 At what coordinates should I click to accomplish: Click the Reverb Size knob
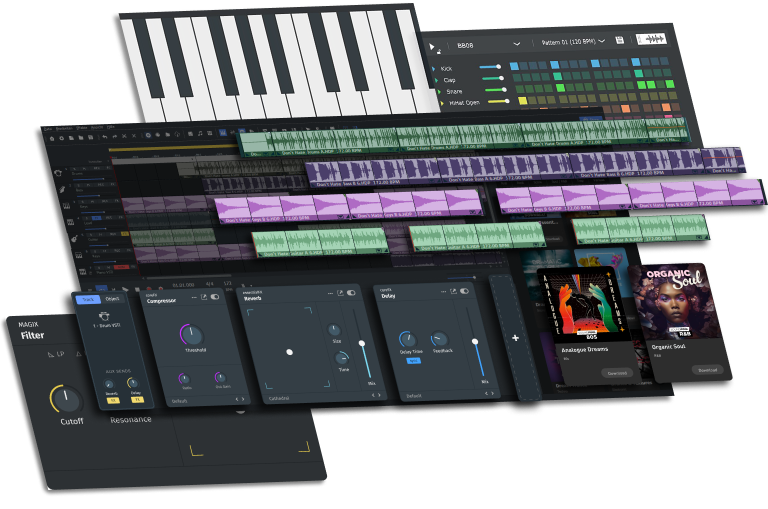[334, 330]
